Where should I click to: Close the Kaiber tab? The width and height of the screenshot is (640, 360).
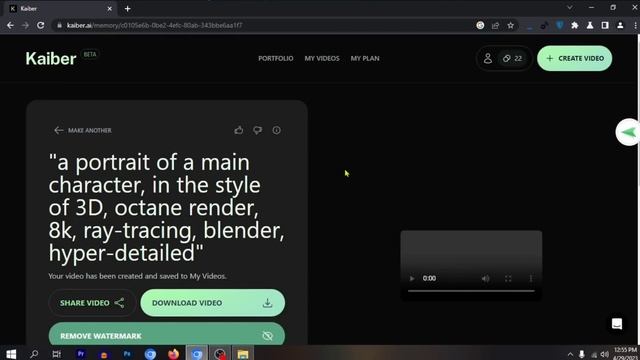[x=109, y=9]
